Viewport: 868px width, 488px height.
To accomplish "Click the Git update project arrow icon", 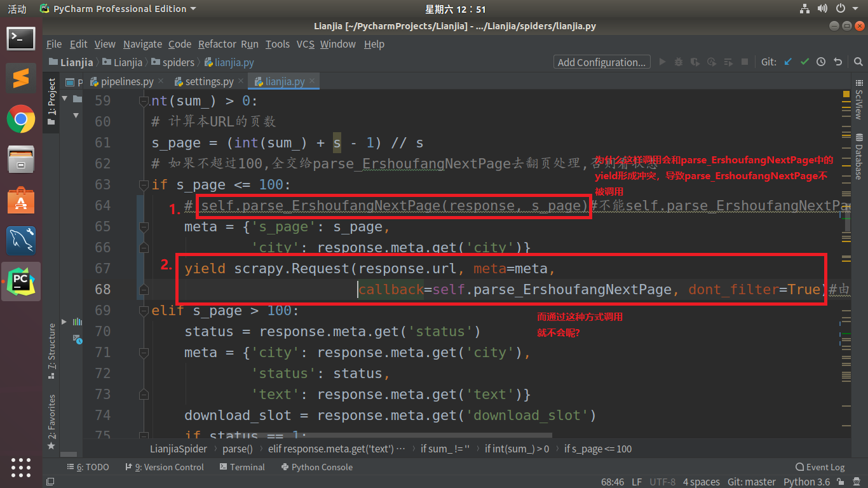I will tap(788, 62).
